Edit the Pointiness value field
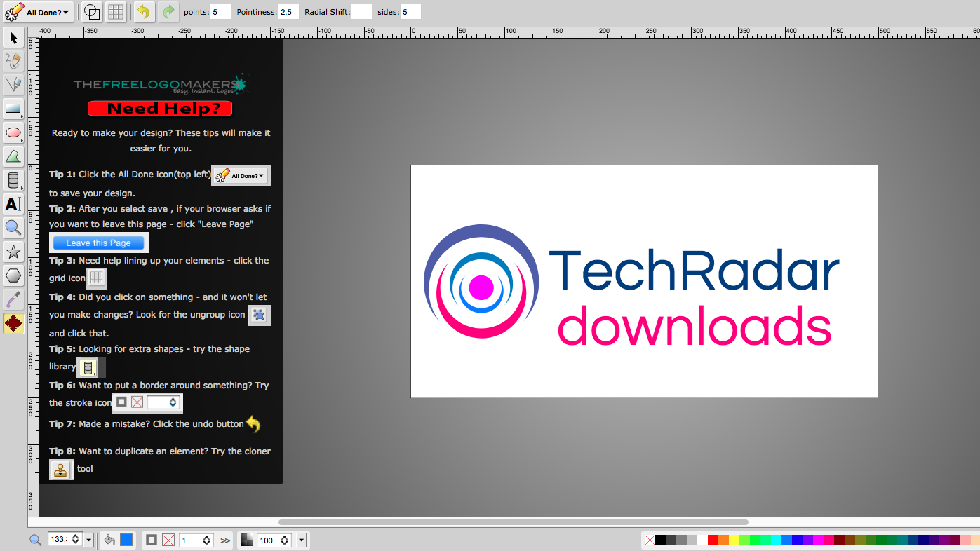980x551 pixels. (288, 12)
